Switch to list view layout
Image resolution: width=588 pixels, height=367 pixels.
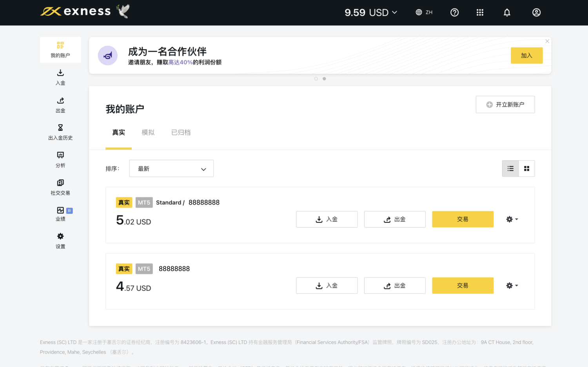pos(510,168)
